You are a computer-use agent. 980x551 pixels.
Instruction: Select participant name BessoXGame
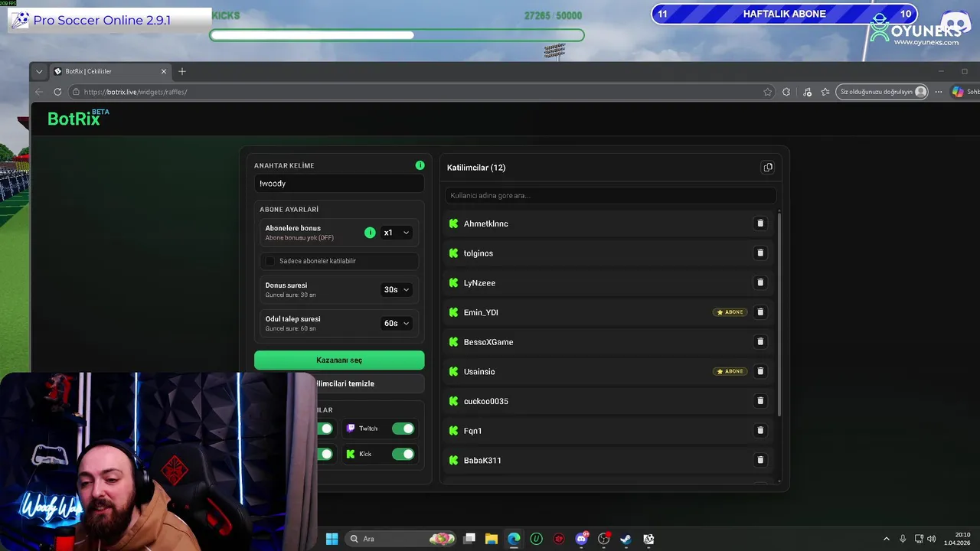pyautogui.click(x=488, y=342)
